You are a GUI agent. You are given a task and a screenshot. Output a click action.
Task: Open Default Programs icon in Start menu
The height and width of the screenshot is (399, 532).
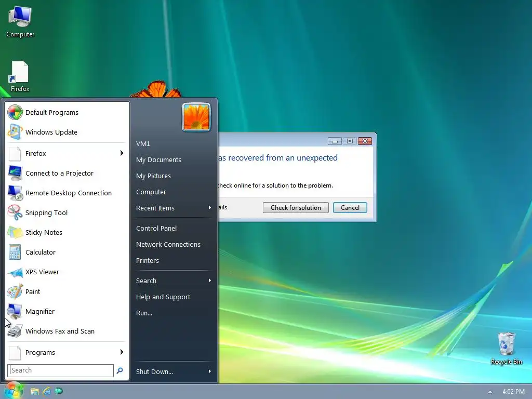click(x=15, y=112)
